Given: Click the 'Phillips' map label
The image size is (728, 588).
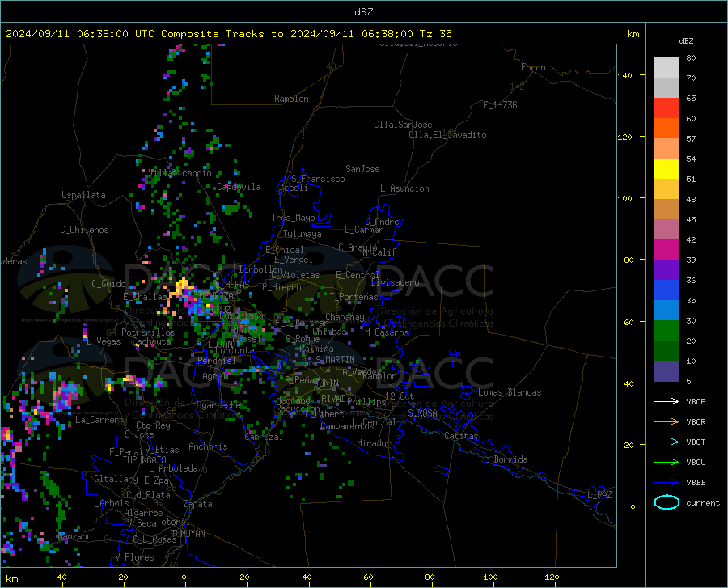Looking at the screenshot, I should pos(366,402).
